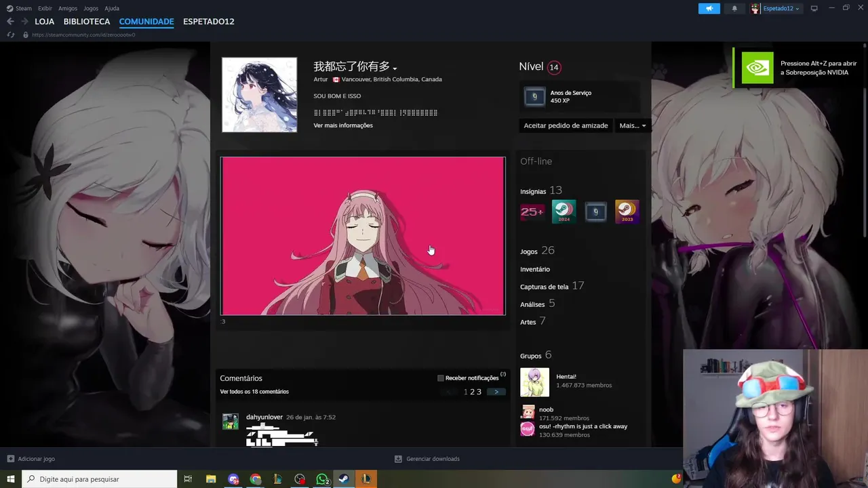Click the noob group avatar
The height and width of the screenshot is (488, 868).
527,412
